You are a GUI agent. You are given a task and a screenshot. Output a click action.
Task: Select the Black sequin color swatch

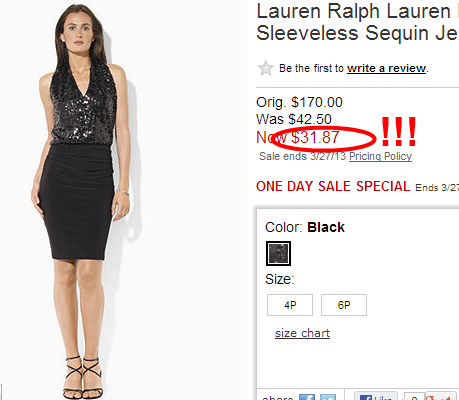click(278, 253)
